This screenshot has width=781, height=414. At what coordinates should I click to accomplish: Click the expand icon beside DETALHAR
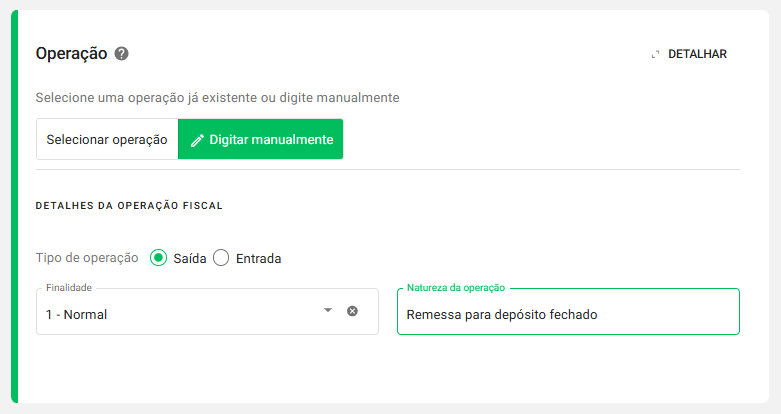pyautogui.click(x=655, y=54)
